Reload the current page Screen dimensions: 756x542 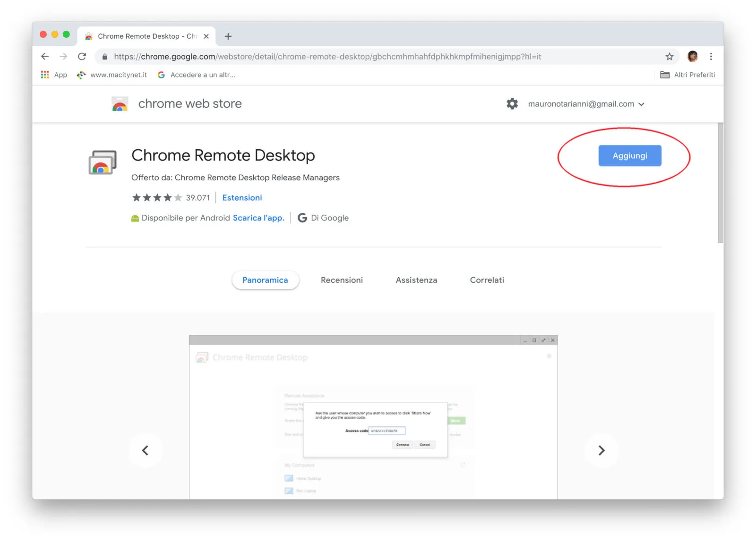click(x=82, y=56)
